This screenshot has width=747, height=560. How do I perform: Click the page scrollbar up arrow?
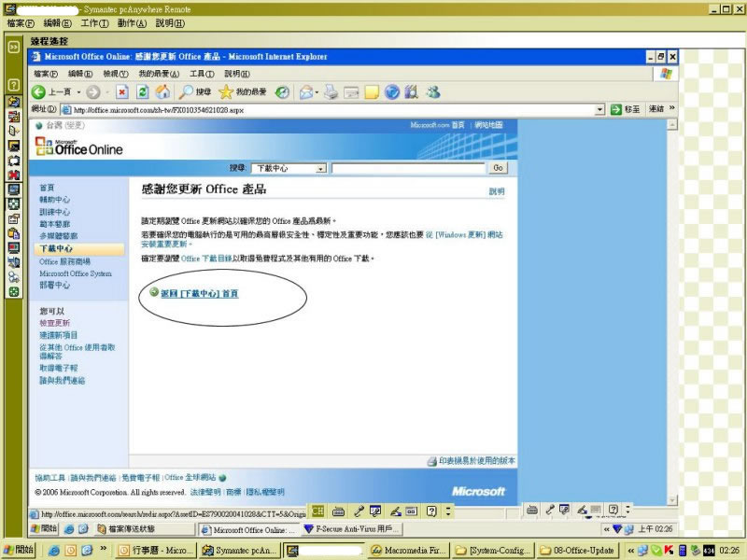[x=672, y=125]
